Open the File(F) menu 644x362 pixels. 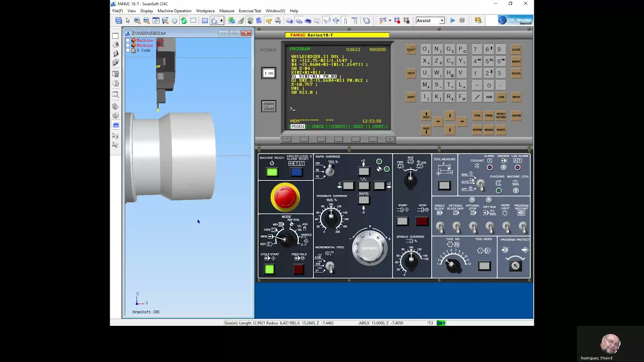117,11
